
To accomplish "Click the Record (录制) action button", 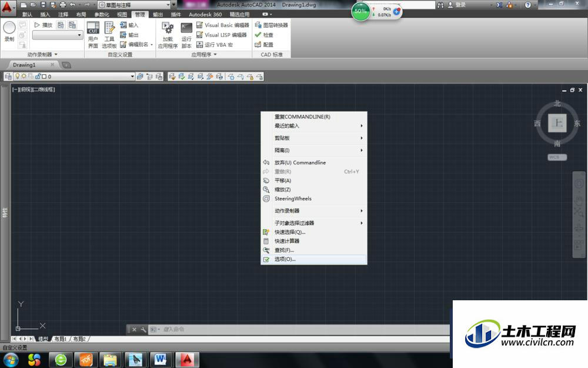I will [x=9, y=32].
